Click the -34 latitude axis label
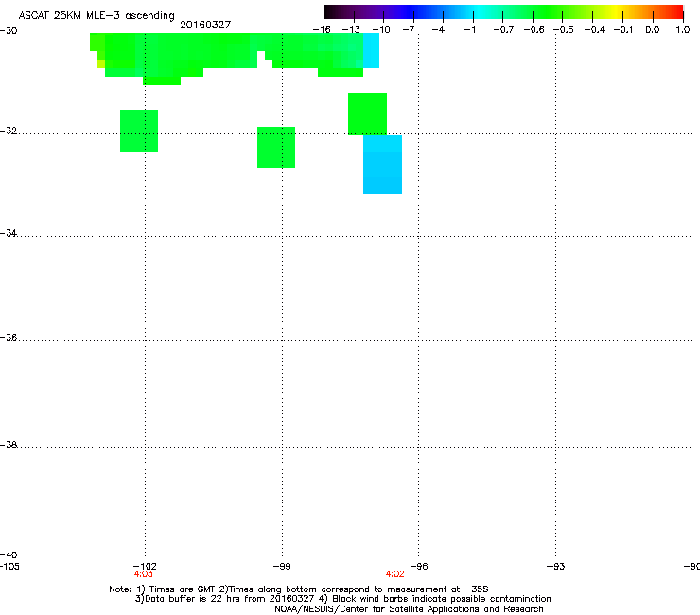 point(9,233)
